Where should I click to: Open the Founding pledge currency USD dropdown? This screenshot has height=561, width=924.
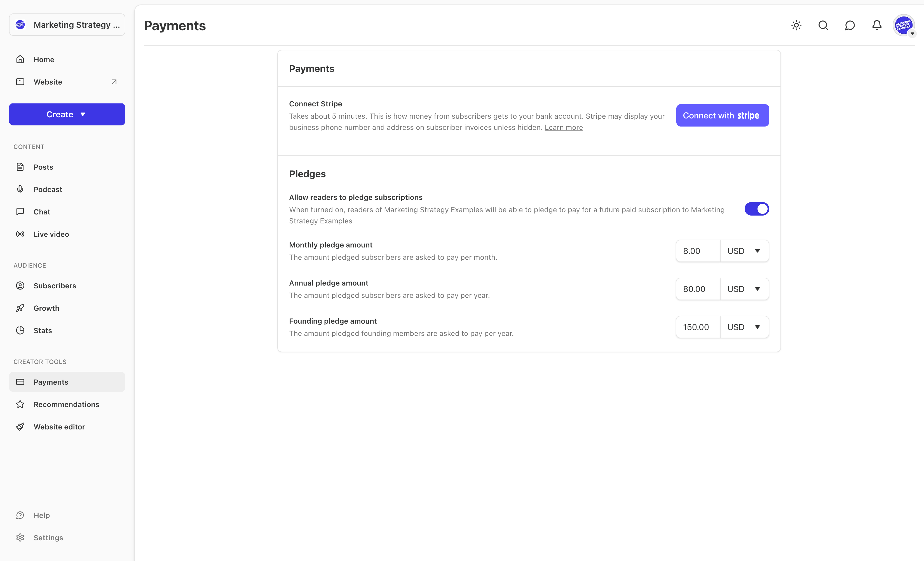[x=744, y=327]
